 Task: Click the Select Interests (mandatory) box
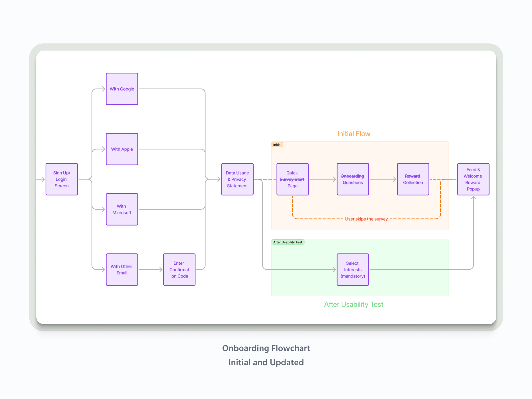[353, 270]
